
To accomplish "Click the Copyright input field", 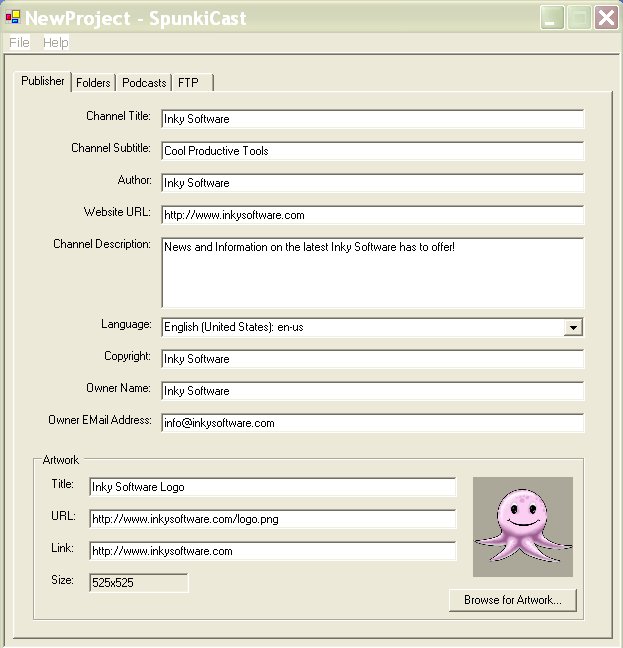I will click(373, 359).
